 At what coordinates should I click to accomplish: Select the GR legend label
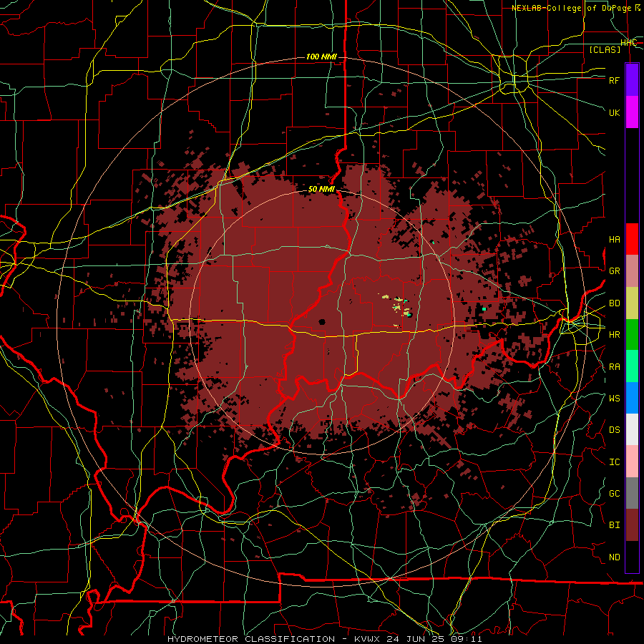coord(615,271)
